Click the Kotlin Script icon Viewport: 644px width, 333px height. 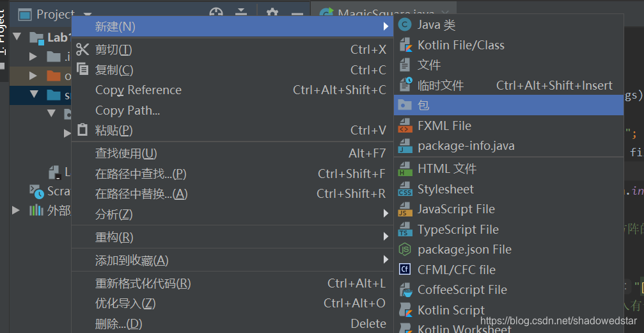pos(405,310)
